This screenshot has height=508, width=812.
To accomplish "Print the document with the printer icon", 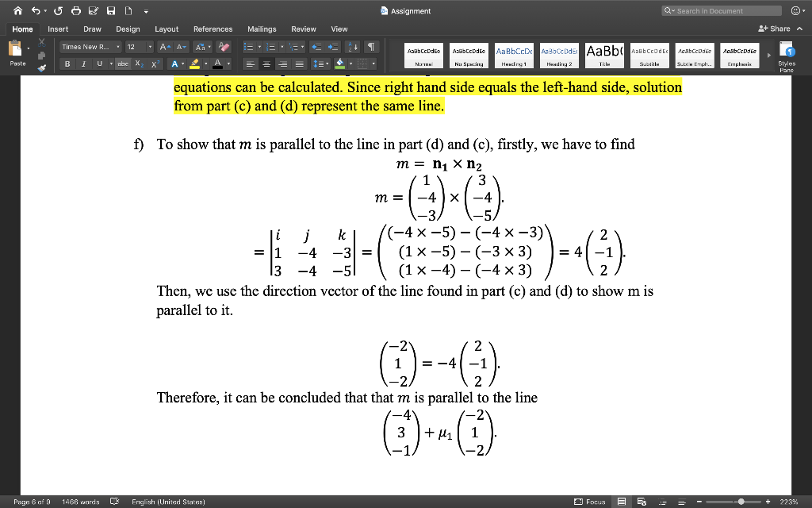I will click(75, 11).
